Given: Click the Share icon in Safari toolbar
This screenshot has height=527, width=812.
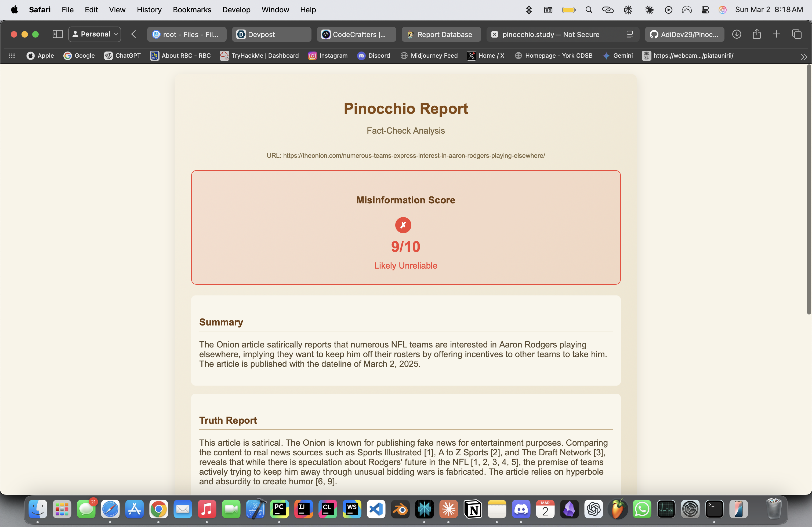Looking at the screenshot, I should (756, 34).
